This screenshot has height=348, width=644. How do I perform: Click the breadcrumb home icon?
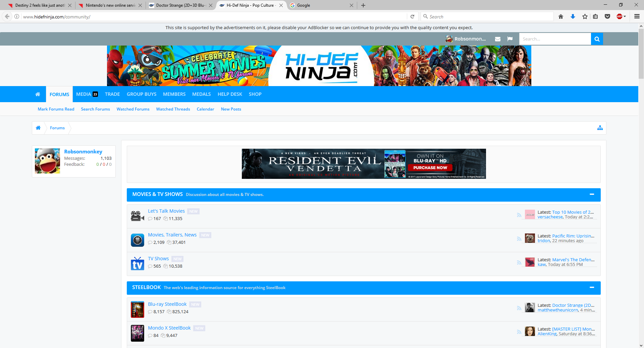(x=38, y=128)
